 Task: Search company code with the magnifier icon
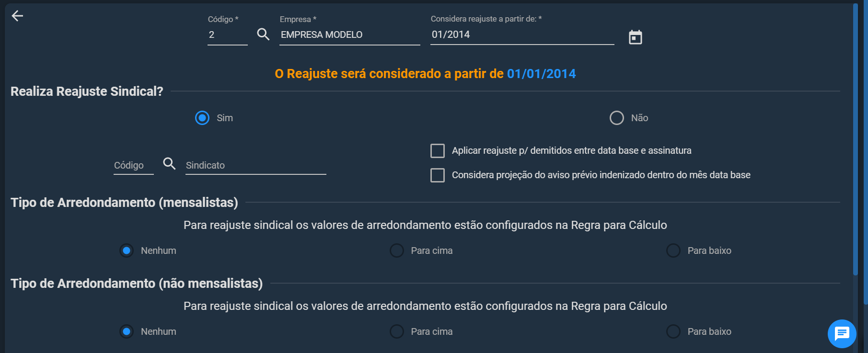tap(263, 34)
